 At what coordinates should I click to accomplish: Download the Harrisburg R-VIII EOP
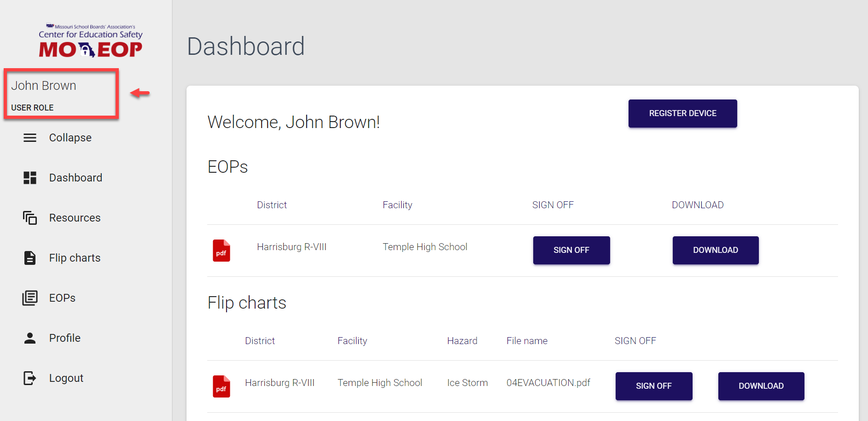715,250
